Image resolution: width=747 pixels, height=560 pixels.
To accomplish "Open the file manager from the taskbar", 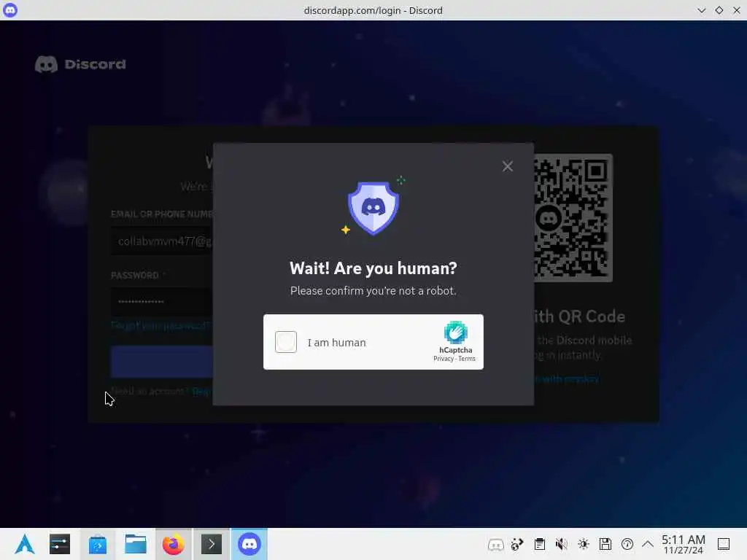I will [135, 544].
